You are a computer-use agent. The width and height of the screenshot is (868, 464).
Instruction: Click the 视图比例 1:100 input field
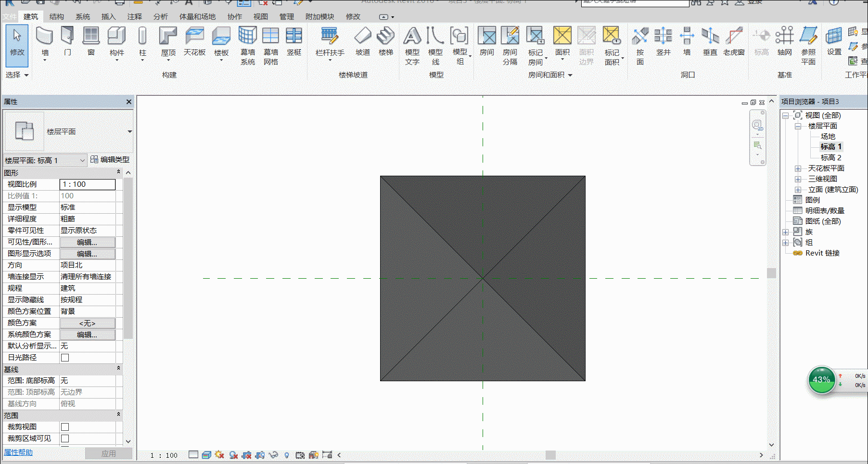(x=88, y=184)
